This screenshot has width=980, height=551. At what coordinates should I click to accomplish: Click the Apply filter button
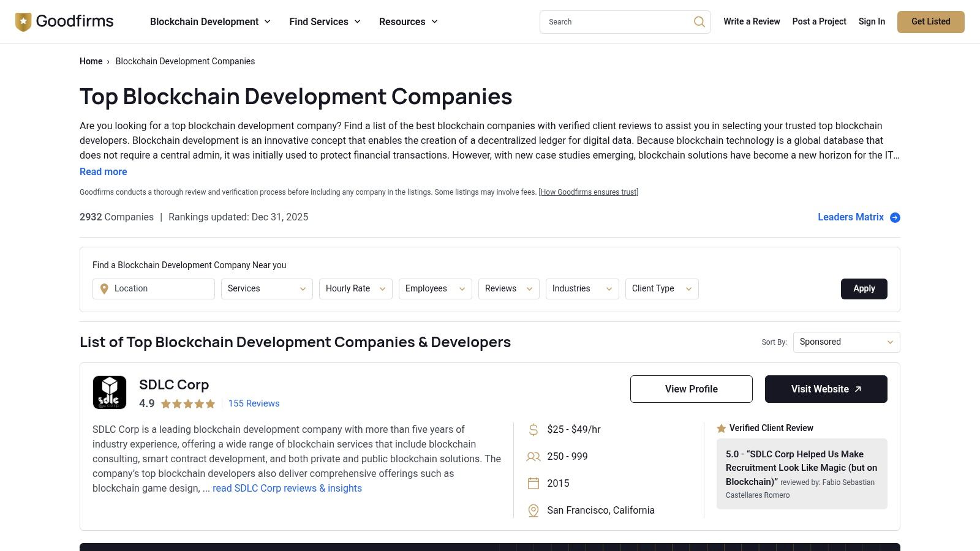[x=864, y=289]
